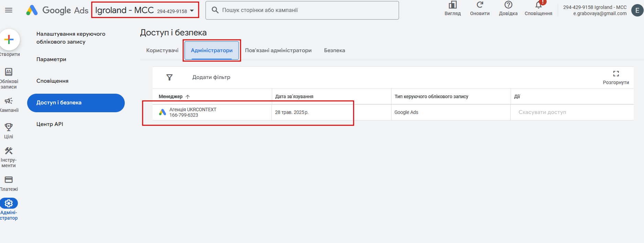Screen dimensions: 644x243
Task: Click the Дата зв'язування column header
Action: 294,96
